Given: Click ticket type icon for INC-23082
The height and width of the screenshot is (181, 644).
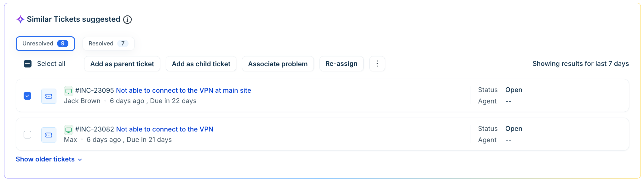Looking at the screenshot, I should 49,135.
